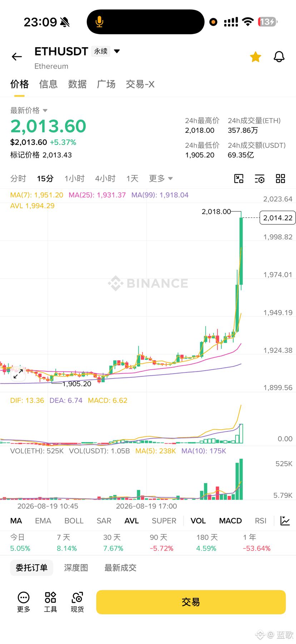Toggle the SAR indicator
The height and width of the screenshot is (644, 296).
tap(104, 521)
